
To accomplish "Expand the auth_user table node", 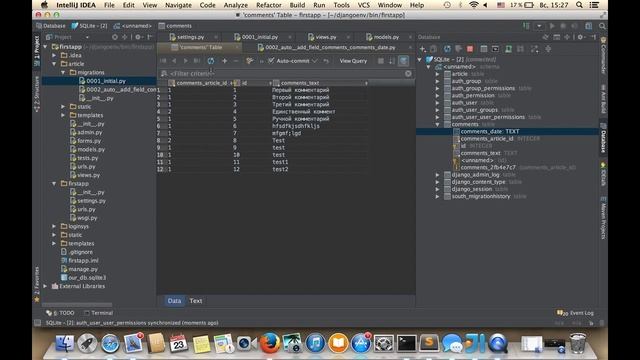I will pyautogui.click(x=438, y=103).
